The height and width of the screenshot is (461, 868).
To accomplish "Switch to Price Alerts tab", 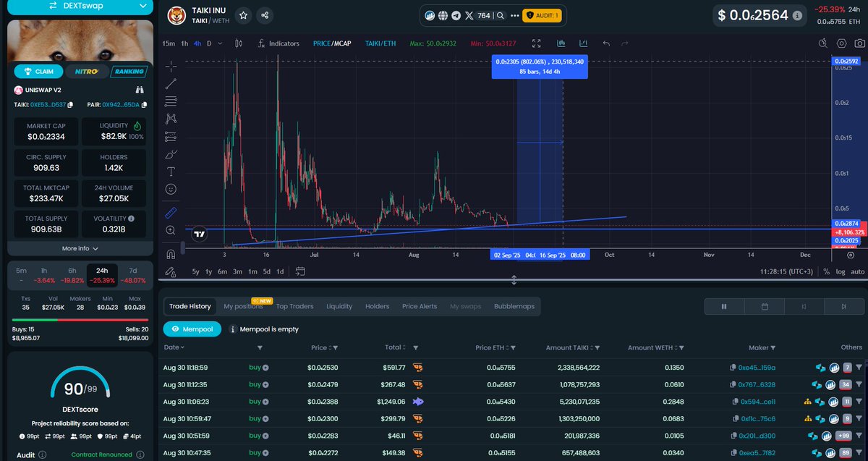I will coord(420,306).
